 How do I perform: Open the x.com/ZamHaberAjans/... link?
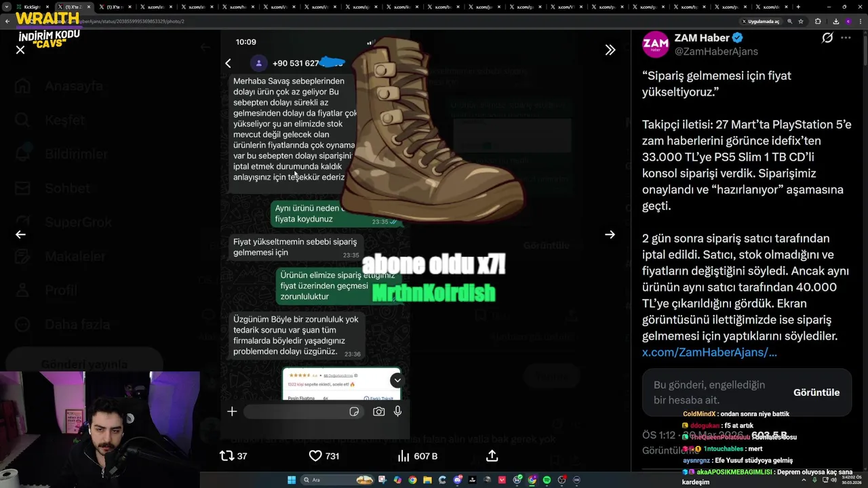[x=709, y=352]
